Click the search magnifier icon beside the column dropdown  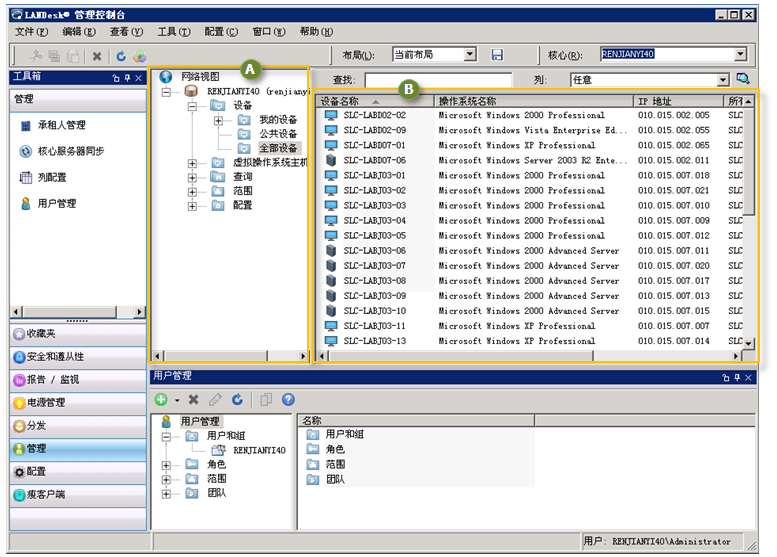[743, 79]
